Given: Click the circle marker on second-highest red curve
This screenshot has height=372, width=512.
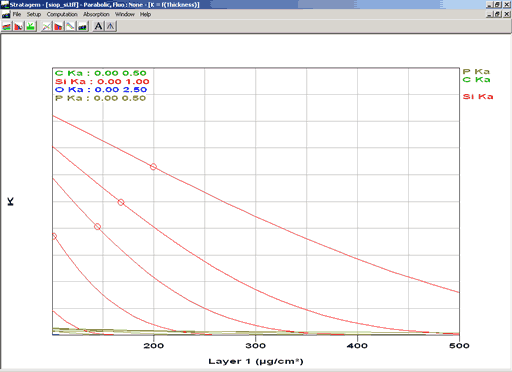Looking at the screenshot, I should pyautogui.click(x=121, y=202).
